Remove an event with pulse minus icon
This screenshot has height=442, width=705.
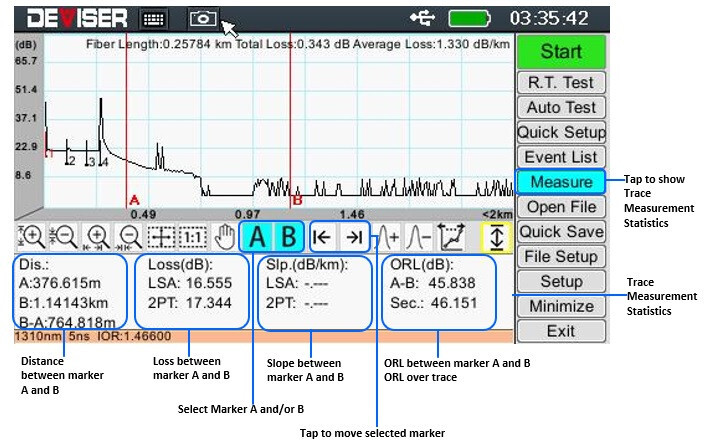pyautogui.click(x=419, y=237)
